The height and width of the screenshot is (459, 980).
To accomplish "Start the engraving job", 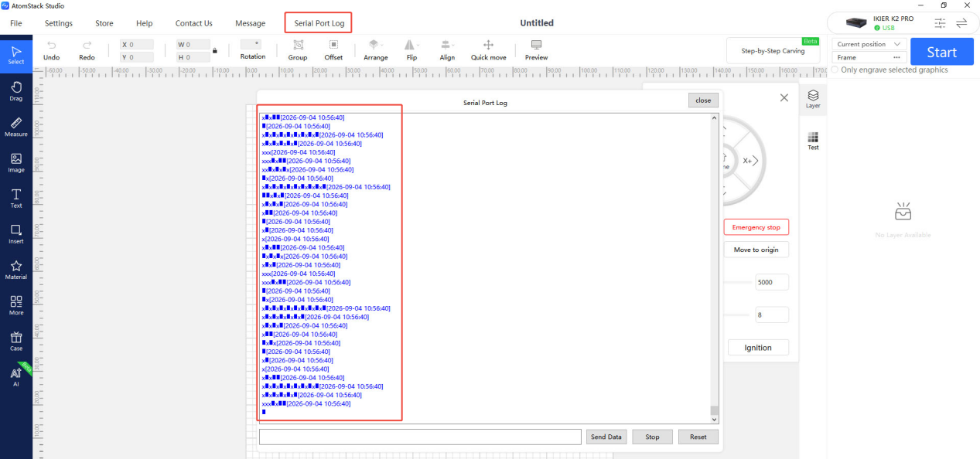I will click(941, 52).
